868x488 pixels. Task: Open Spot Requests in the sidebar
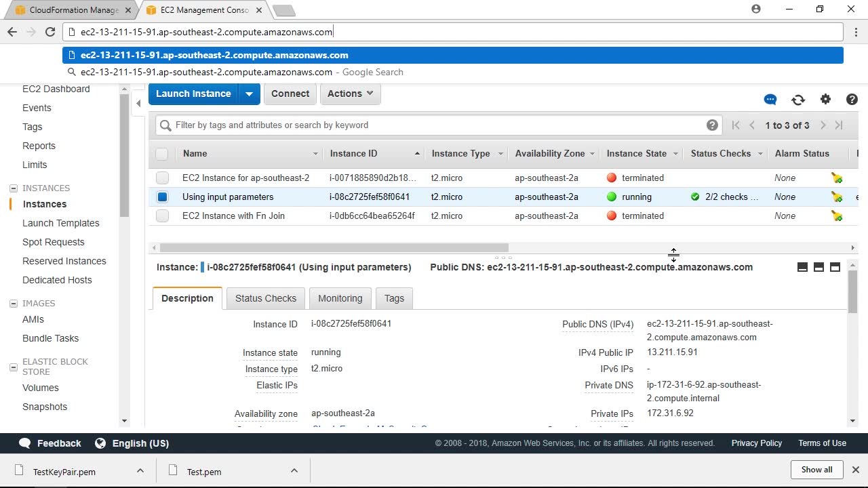(54, 242)
